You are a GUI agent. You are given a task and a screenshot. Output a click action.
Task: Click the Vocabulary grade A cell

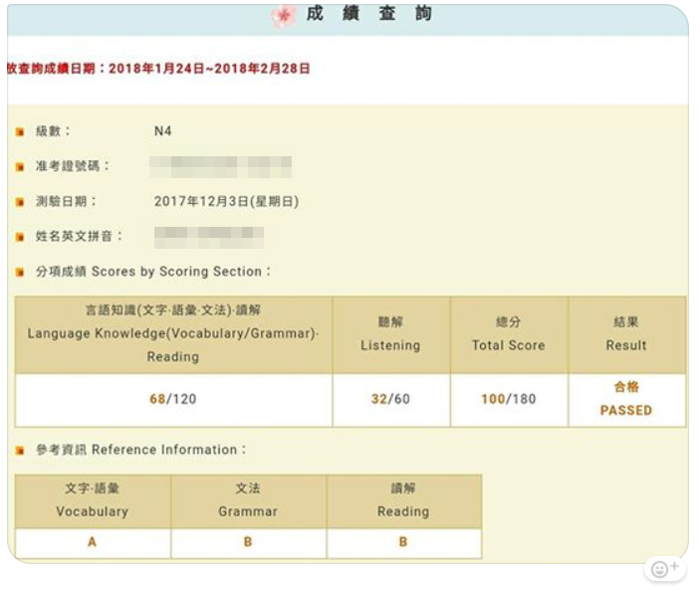tap(93, 542)
